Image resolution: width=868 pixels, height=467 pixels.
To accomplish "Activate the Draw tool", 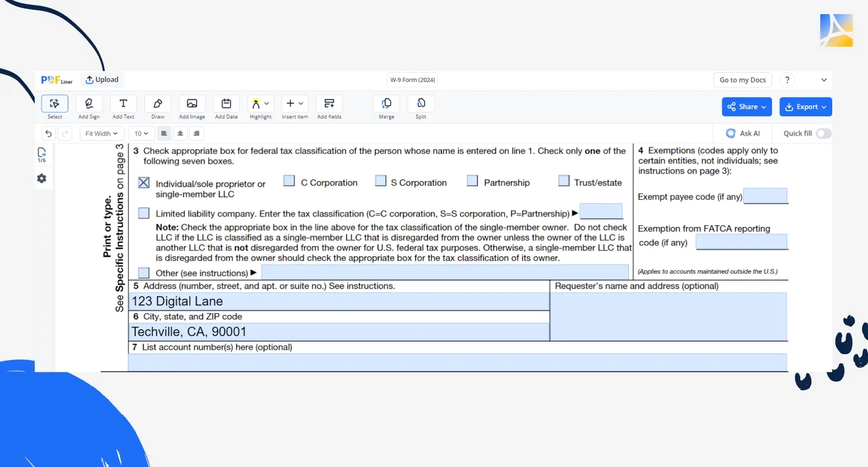I will (x=158, y=104).
